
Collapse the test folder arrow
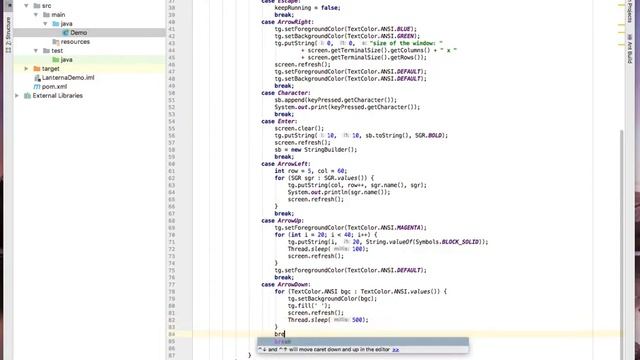[x=36, y=51]
